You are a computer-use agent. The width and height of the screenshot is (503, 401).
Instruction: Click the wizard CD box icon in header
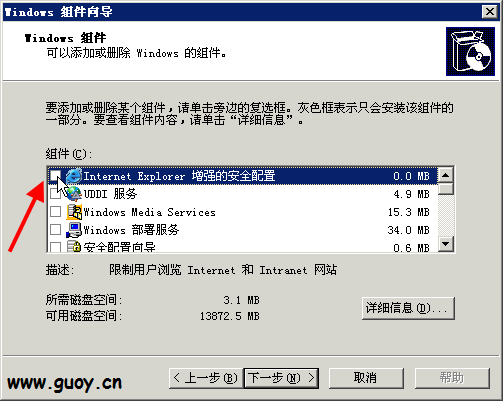click(470, 51)
